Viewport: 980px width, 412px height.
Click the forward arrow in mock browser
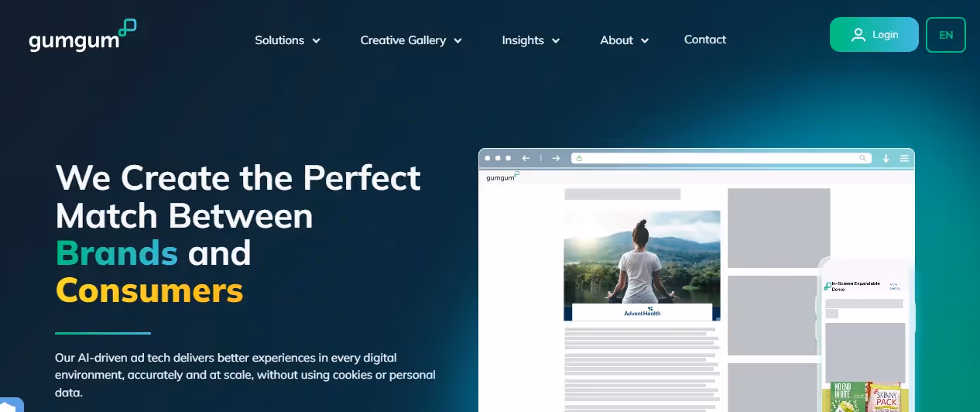pos(556,158)
